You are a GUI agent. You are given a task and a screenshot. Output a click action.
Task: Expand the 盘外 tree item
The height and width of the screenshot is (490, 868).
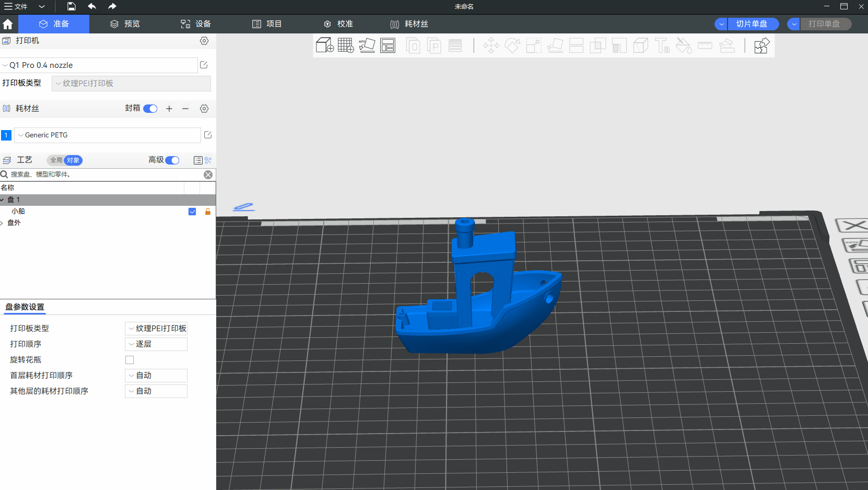coord(2,223)
